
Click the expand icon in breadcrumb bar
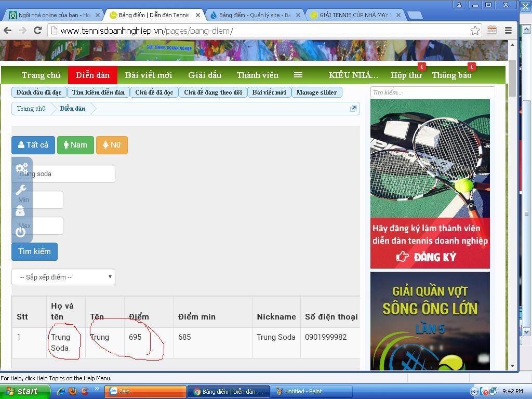tap(353, 108)
